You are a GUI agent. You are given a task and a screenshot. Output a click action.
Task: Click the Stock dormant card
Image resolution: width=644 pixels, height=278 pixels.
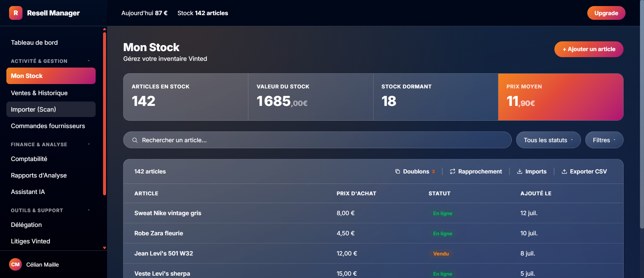tap(436, 97)
